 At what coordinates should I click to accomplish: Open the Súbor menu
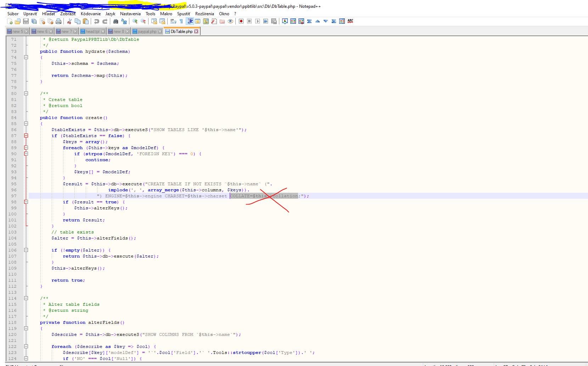(13, 14)
